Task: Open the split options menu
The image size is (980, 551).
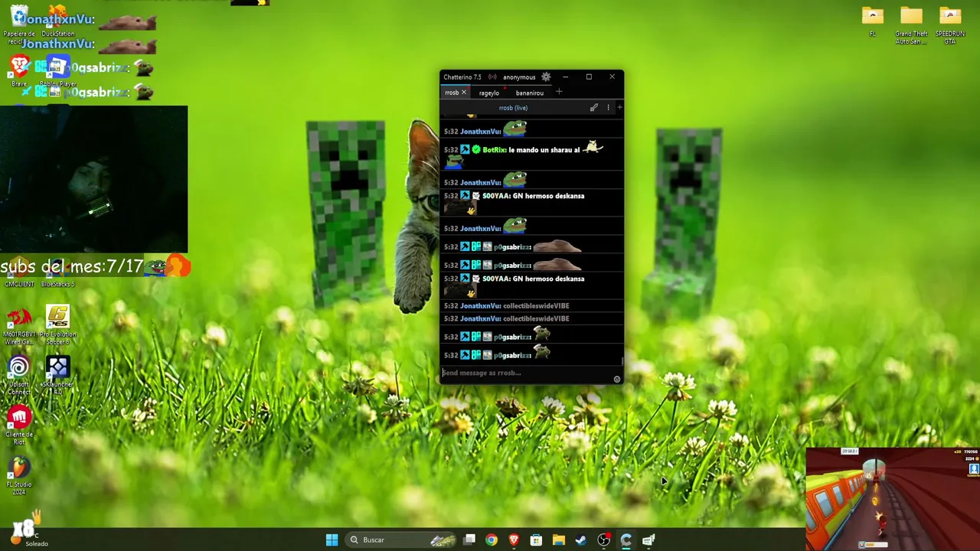Action: coord(608,108)
